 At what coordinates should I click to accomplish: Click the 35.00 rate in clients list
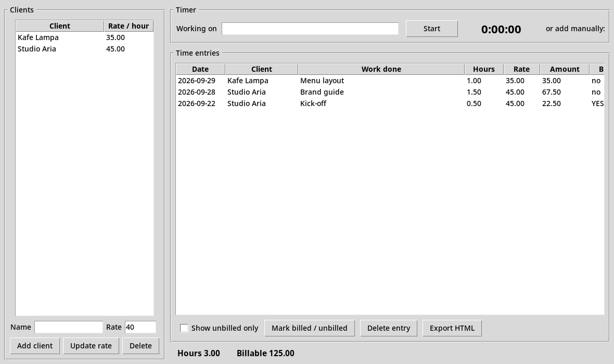click(x=116, y=37)
